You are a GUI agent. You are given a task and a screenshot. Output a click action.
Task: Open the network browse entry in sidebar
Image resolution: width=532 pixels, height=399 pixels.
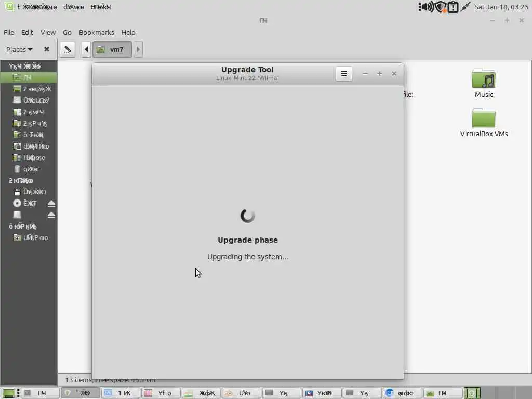pyautogui.click(x=29, y=237)
